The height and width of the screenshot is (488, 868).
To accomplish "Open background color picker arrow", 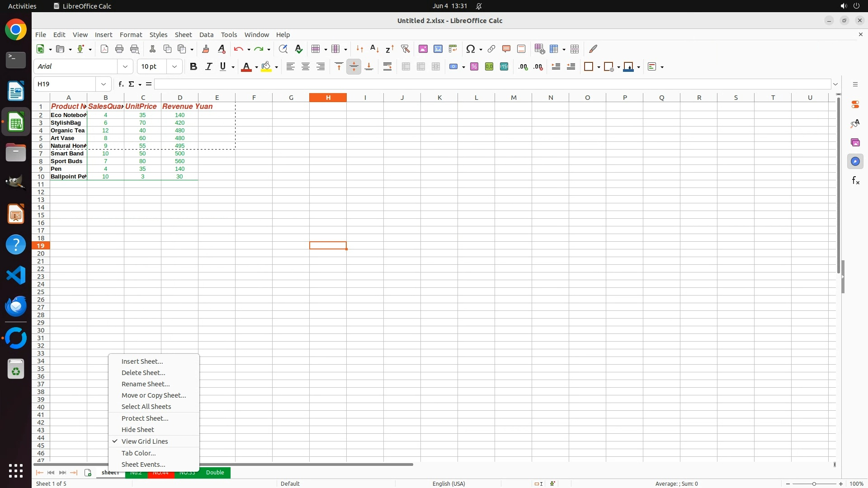I will point(277,67).
